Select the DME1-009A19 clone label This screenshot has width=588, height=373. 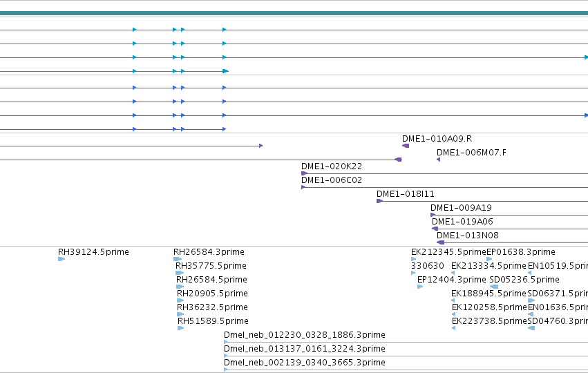461,208
